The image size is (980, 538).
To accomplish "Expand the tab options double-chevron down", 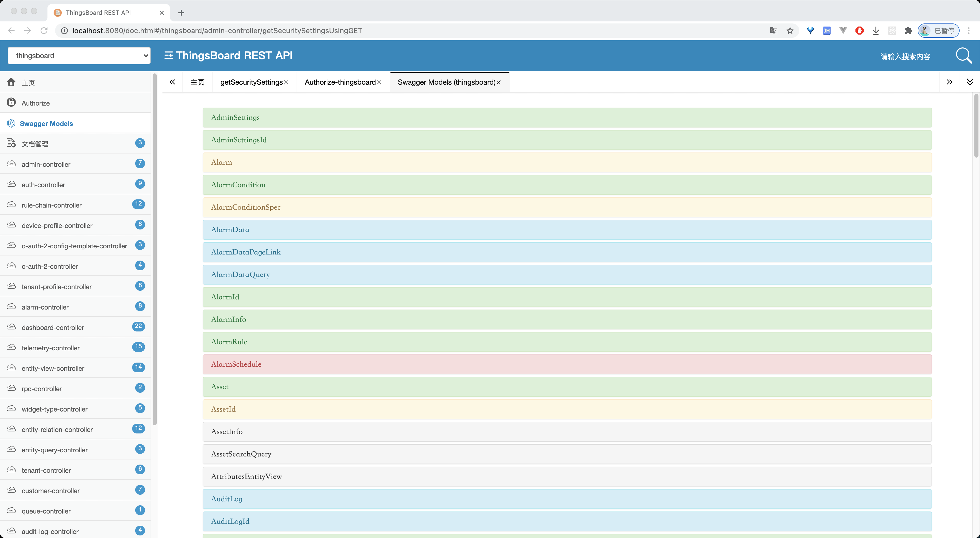I will (x=970, y=82).
